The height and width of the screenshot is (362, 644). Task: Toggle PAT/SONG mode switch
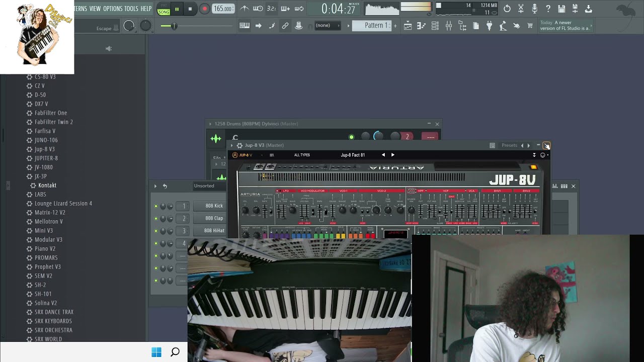pyautogui.click(x=164, y=9)
